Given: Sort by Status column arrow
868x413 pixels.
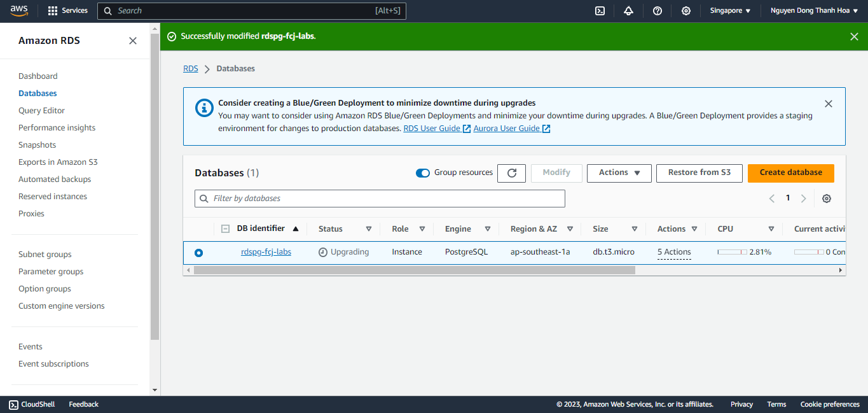Looking at the screenshot, I should [369, 229].
